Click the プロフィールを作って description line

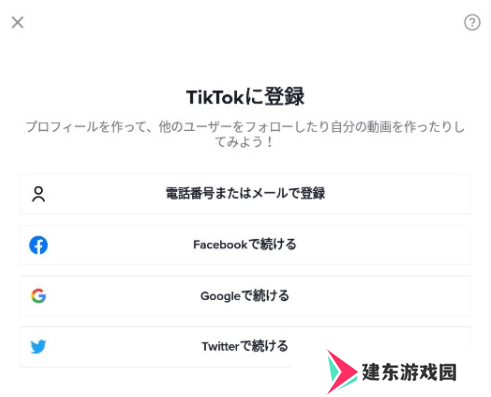(245, 127)
